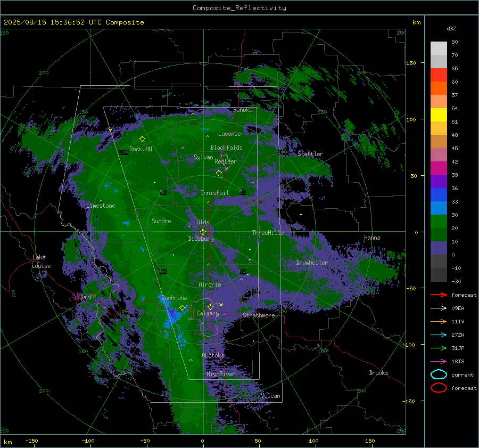Click the Sylvan label west of RedDeer
The width and height of the screenshot is (479, 448).
tap(203, 158)
